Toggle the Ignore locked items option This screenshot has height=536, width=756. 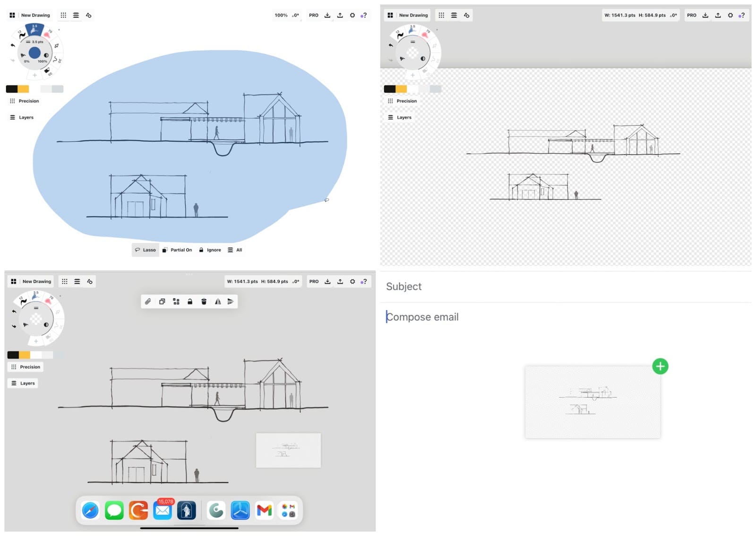(x=210, y=250)
